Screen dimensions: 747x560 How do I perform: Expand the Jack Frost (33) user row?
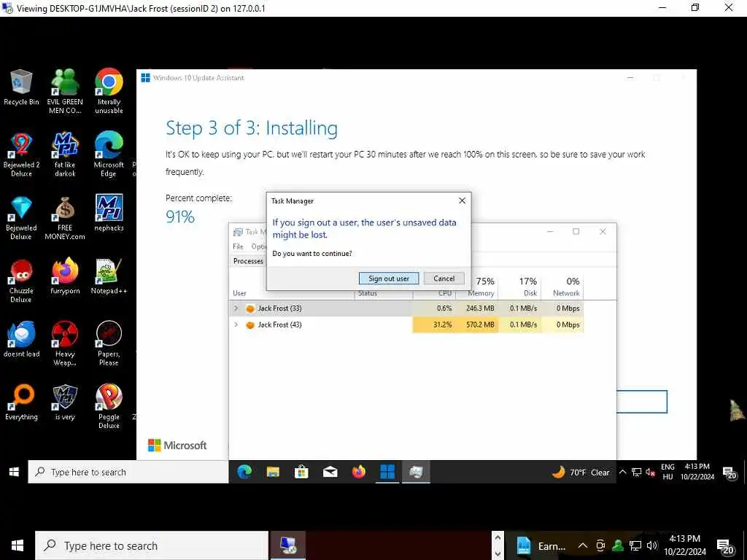coord(236,308)
